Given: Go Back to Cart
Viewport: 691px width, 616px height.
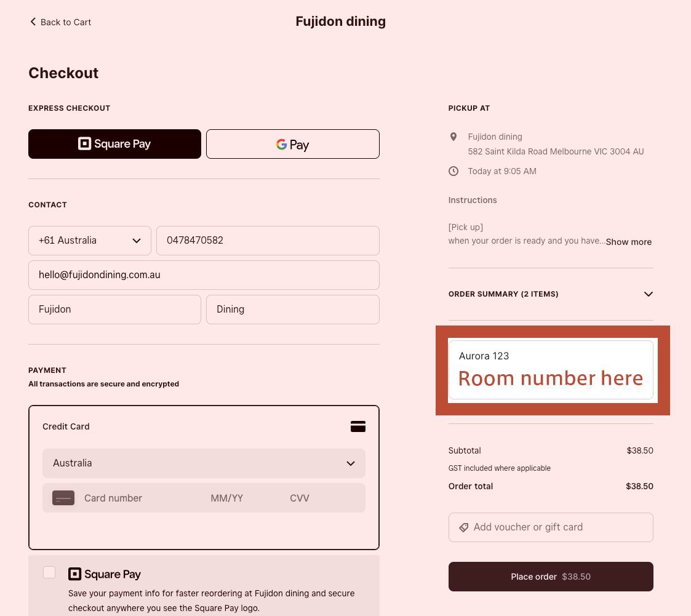Looking at the screenshot, I should tap(60, 22).
